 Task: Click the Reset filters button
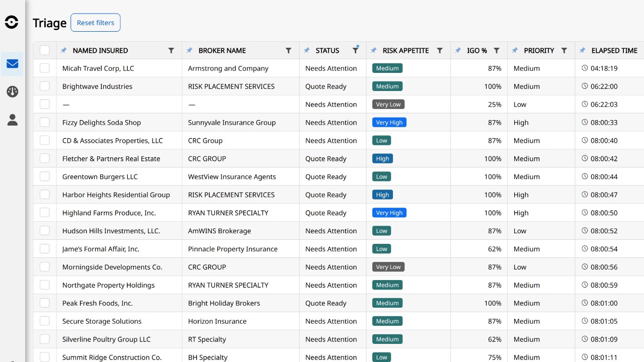point(96,23)
